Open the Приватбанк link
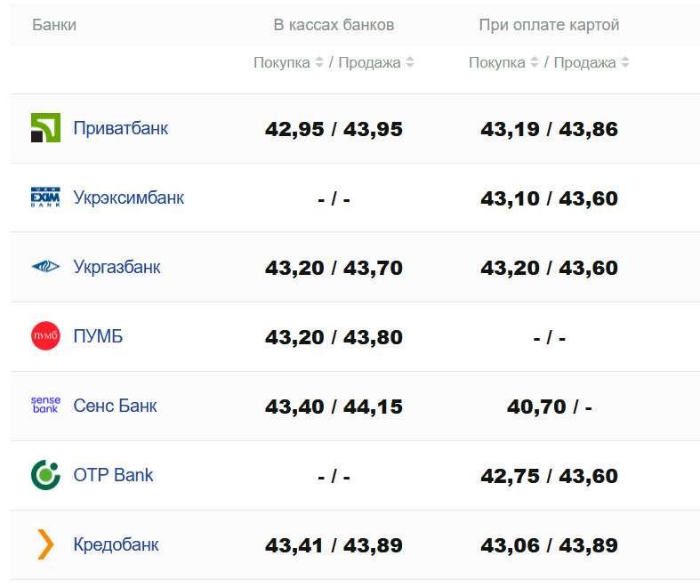The height and width of the screenshot is (588, 700). (120, 128)
